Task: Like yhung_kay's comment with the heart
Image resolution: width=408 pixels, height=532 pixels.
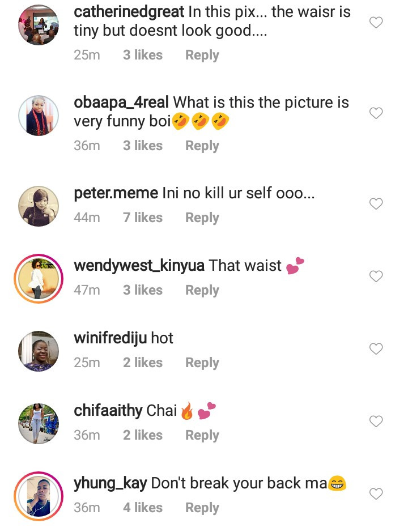Action: click(376, 494)
